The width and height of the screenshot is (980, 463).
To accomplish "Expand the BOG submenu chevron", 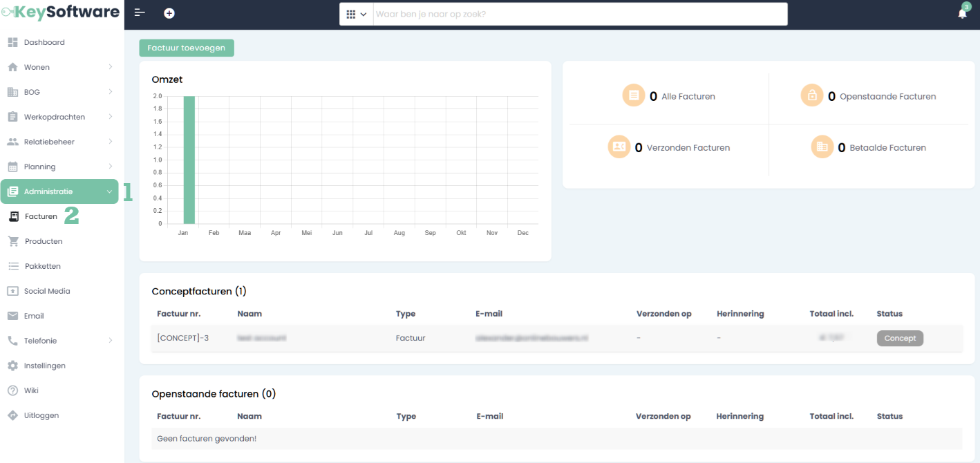I will pyautogui.click(x=111, y=92).
